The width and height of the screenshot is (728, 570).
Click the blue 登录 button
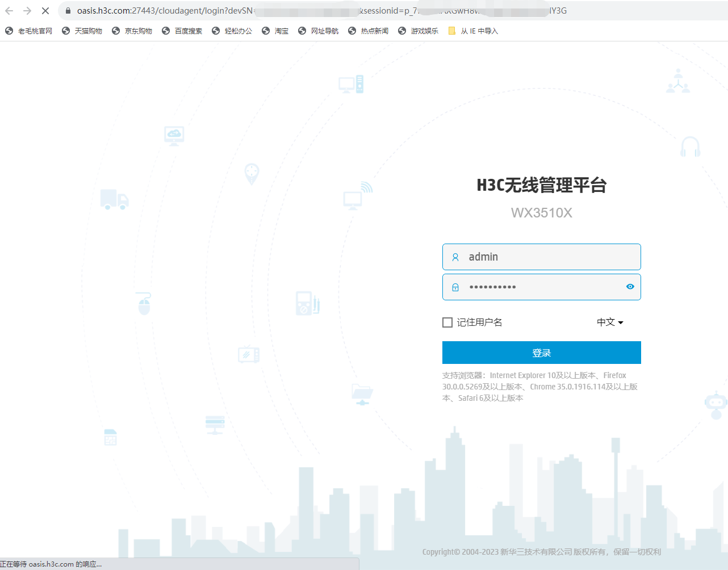pyautogui.click(x=542, y=353)
